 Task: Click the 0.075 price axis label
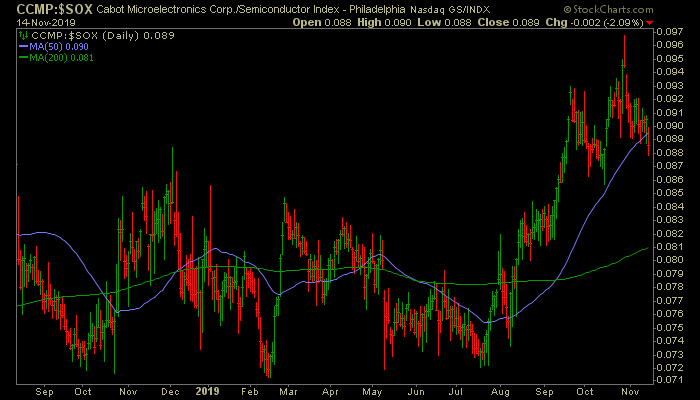670,328
